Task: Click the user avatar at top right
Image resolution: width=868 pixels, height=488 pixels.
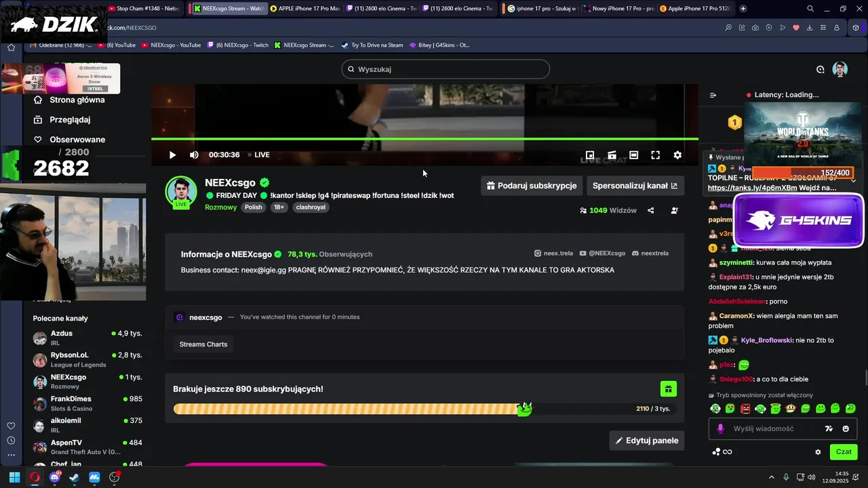Action: pyautogui.click(x=840, y=69)
